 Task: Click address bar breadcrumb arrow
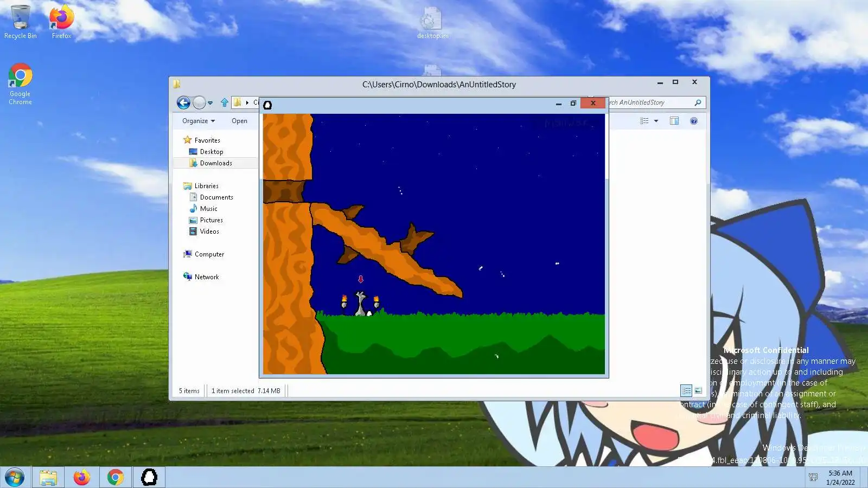(247, 102)
